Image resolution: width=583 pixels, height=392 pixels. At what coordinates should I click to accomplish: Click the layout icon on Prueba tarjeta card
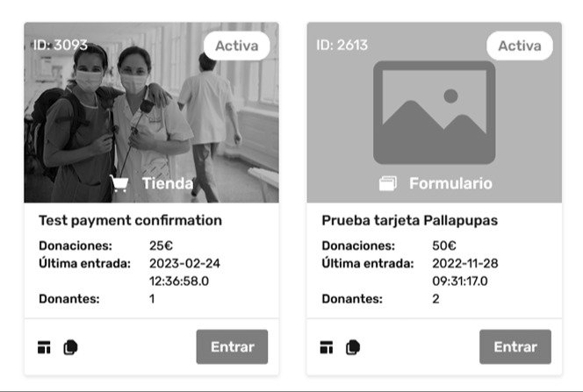tap(327, 347)
